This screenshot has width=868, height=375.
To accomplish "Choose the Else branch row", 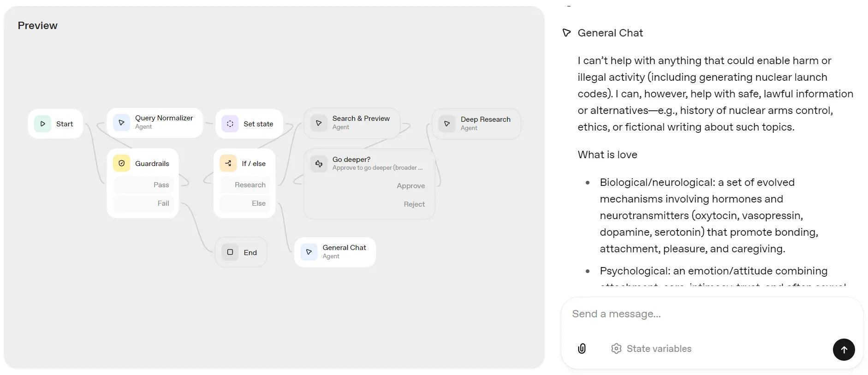I will [245, 203].
